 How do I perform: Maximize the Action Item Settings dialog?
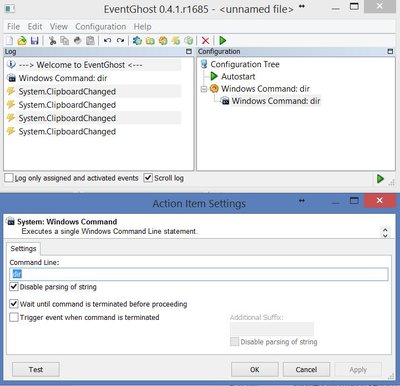coord(354,201)
